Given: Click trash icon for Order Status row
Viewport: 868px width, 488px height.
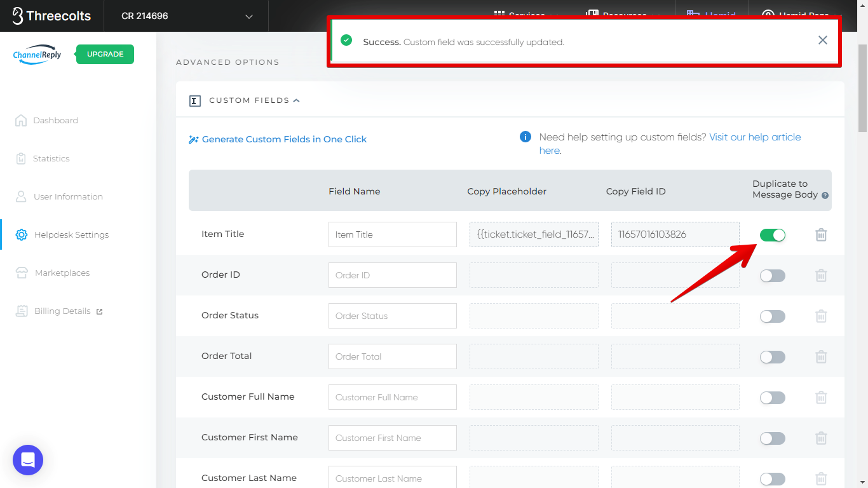Looking at the screenshot, I should coord(821,316).
